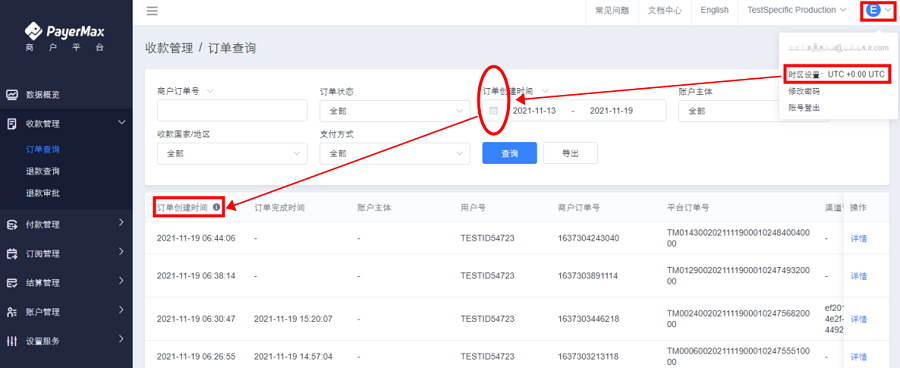Click the 数据概览 dashboard icon
900x368 pixels.
click(12, 95)
